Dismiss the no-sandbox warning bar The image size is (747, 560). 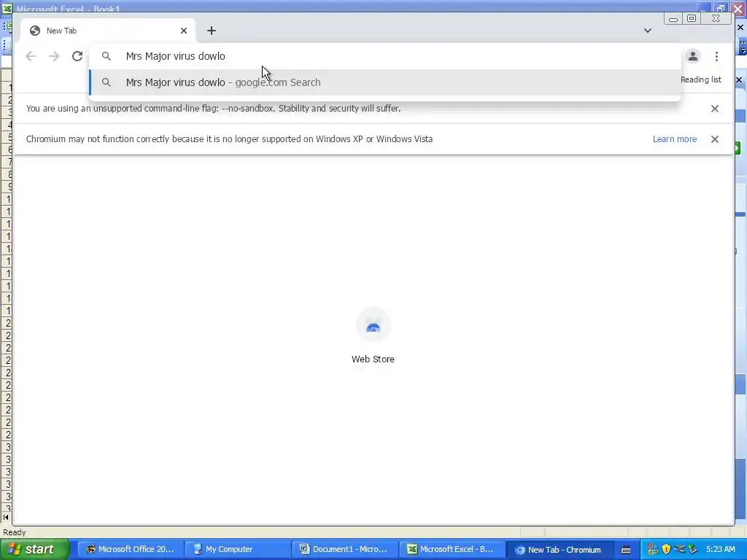715,109
